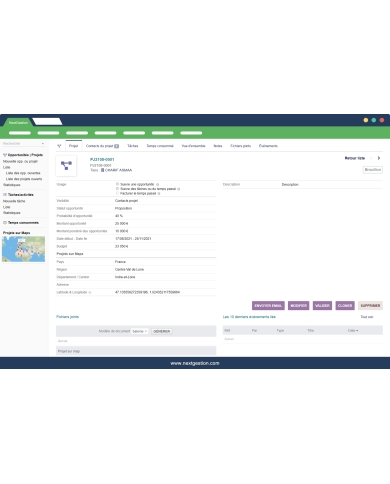The height and width of the screenshot is (484, 390).
Task: Switch to the Tâches tab
Action: point(133,146)
